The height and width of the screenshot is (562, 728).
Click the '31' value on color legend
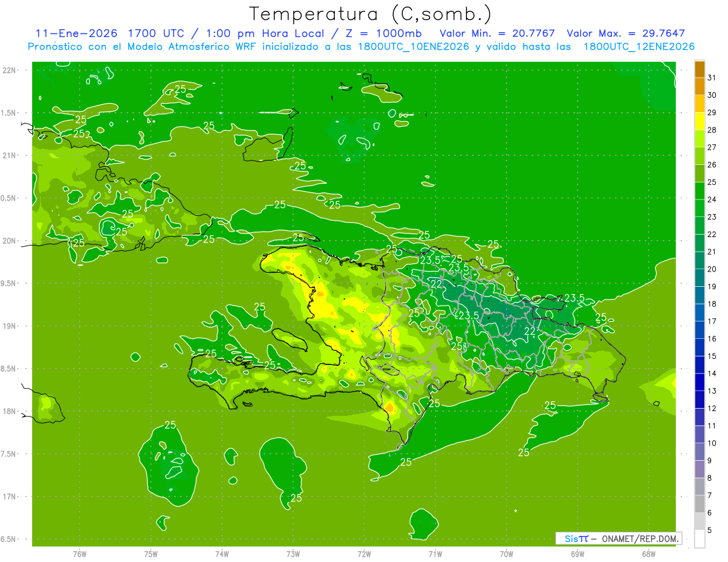[712, 78]
